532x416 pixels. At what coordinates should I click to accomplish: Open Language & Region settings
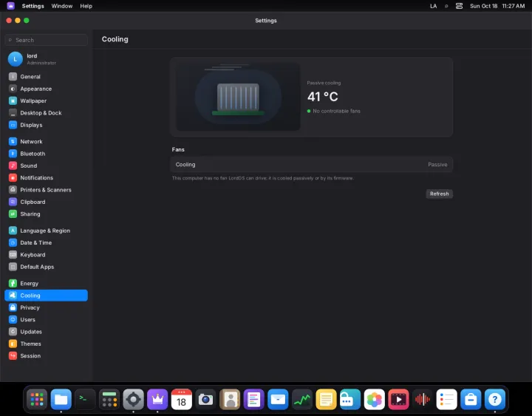tap(46, 231)
